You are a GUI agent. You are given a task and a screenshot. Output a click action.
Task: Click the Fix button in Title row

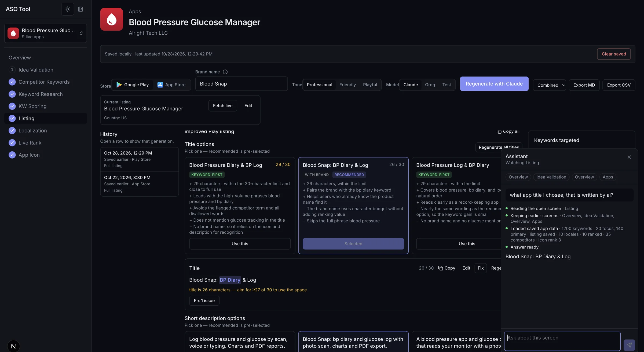click(x=481, y=268)
